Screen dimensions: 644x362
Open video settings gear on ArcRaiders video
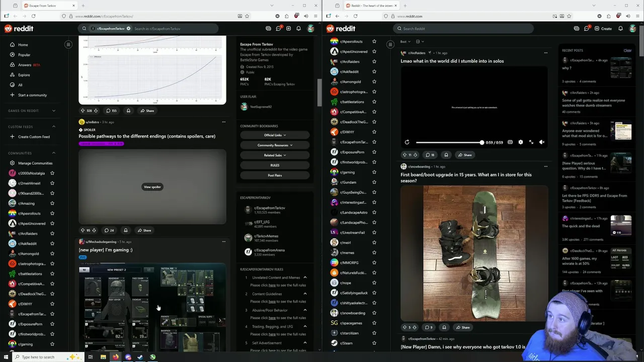(x=520, y=142)
